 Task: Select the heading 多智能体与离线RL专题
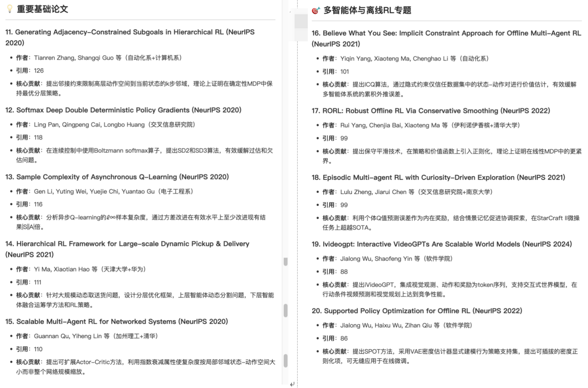(367, 10)
